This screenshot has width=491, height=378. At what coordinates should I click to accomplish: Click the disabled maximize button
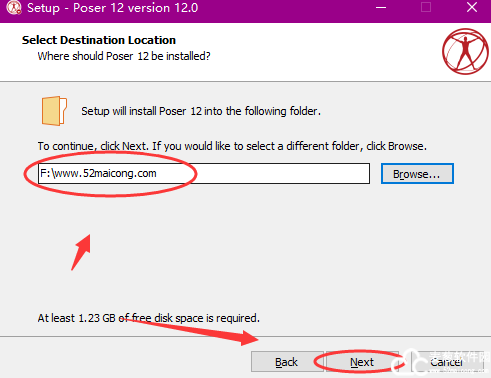426,7
